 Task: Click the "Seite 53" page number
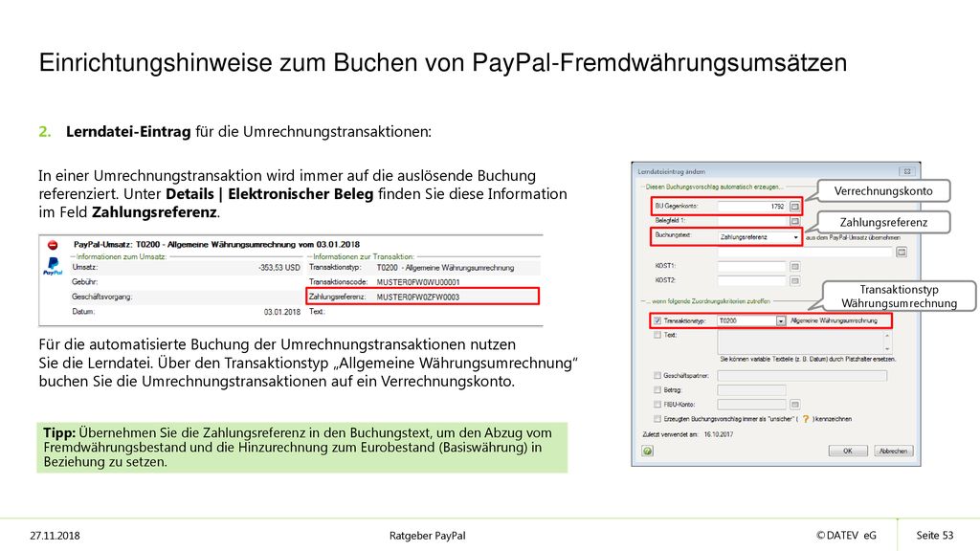click(935, 536)
